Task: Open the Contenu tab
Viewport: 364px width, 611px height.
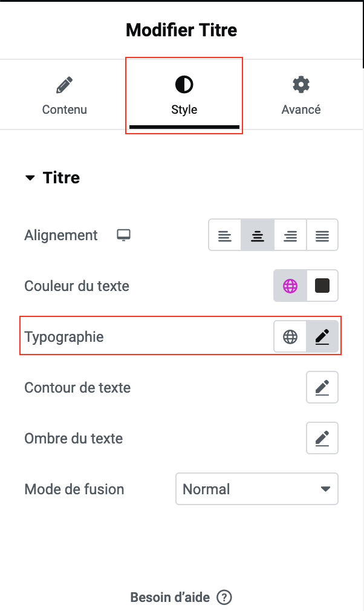Action: 64,95
